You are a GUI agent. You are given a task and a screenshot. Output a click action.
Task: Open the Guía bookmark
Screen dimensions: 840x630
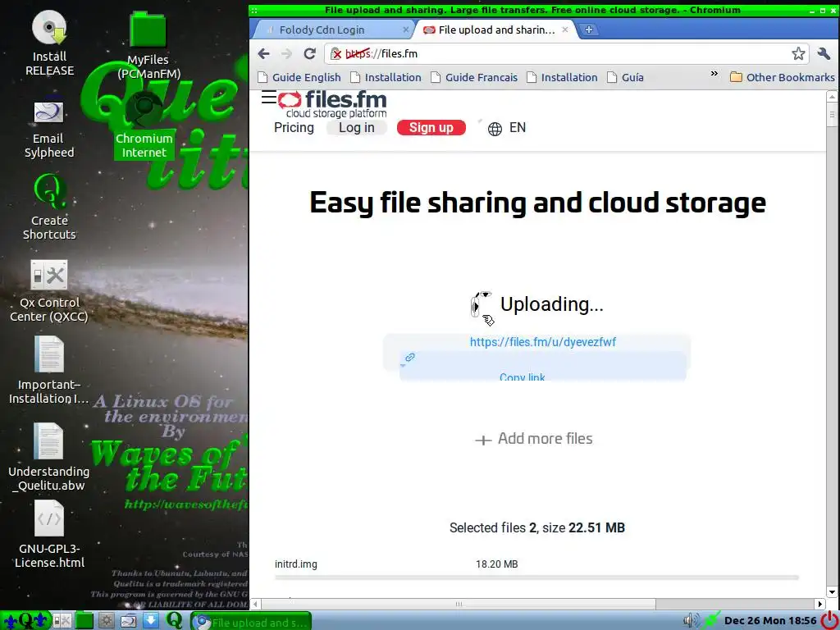click(x=625, y=78)
